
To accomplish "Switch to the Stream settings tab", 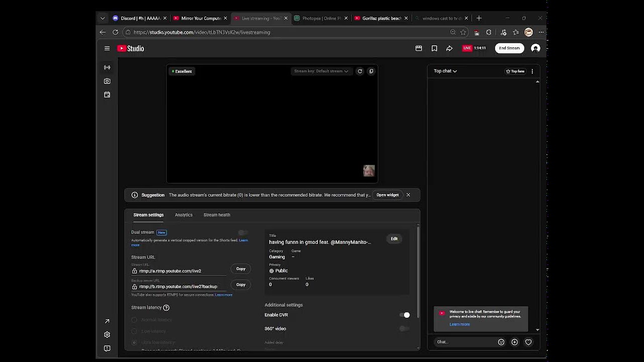I will coord(148,215).
